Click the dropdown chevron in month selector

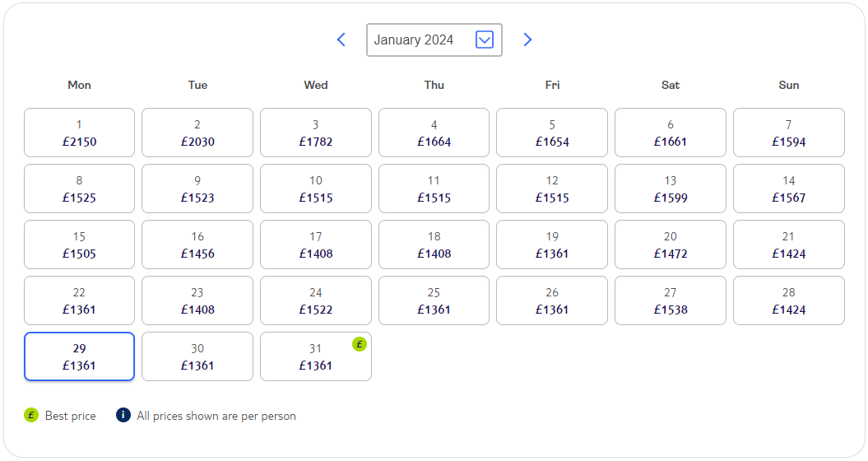point(485,40)
